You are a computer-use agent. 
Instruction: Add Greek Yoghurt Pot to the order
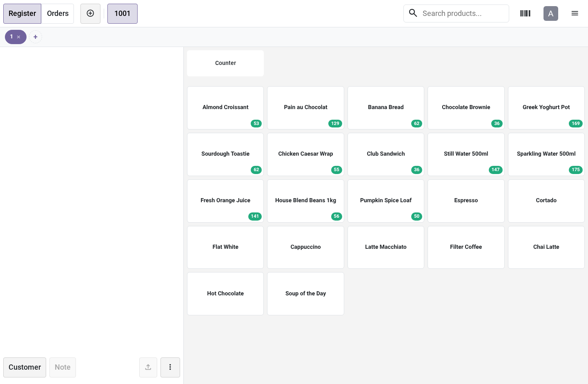pyautogui.click(x=546, y=108)
